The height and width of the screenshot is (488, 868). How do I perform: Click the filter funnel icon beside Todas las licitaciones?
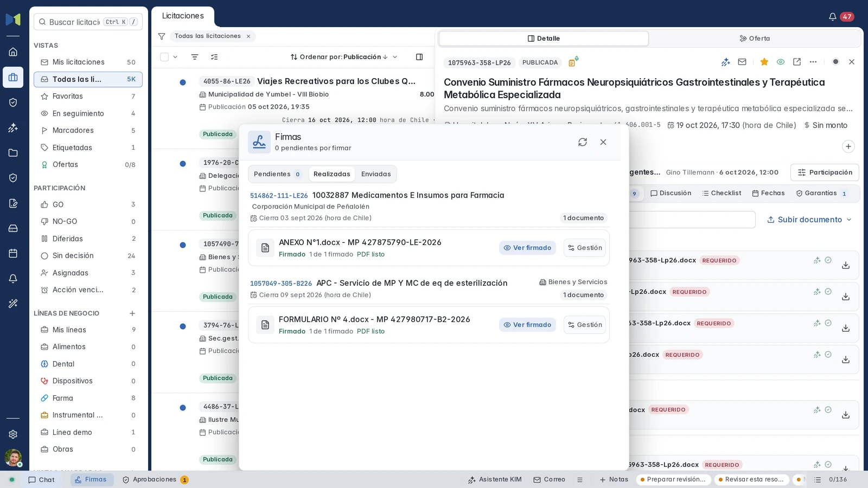(162, 36)
